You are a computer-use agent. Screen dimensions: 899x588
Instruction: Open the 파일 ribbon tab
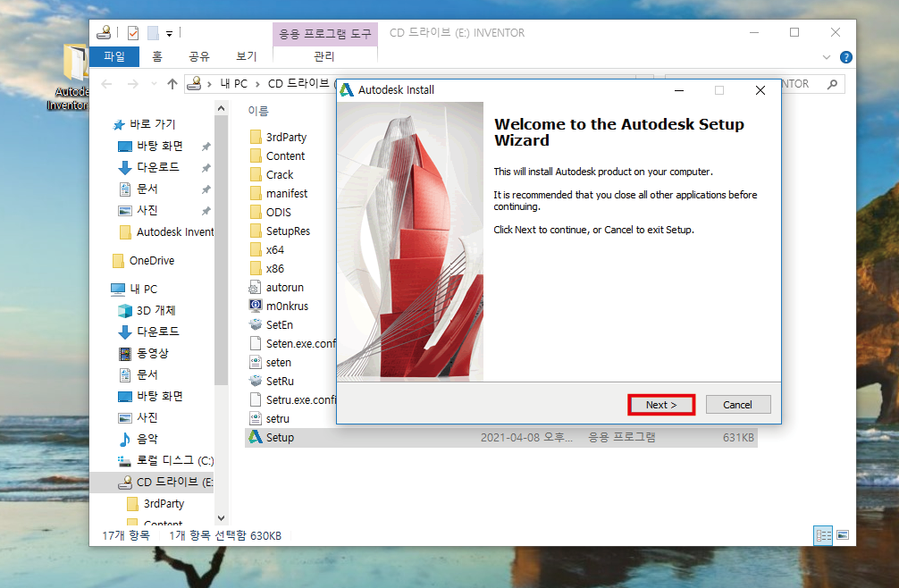point(114,56)
